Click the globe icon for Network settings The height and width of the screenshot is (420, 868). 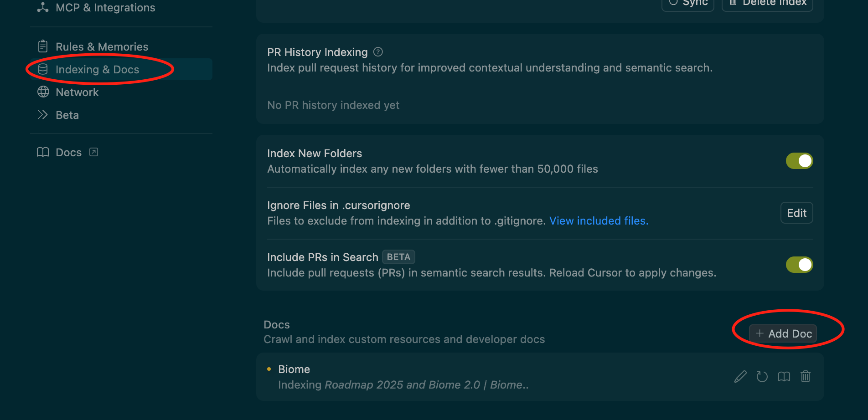[x=43, y=92]
